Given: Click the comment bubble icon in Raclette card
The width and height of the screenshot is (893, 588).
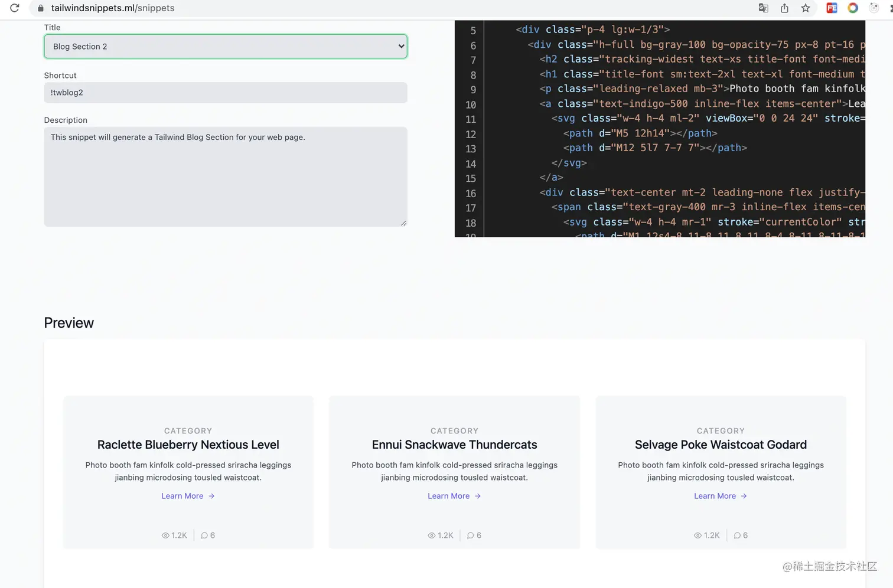Looking at the screenshot, I should [204, 535].
